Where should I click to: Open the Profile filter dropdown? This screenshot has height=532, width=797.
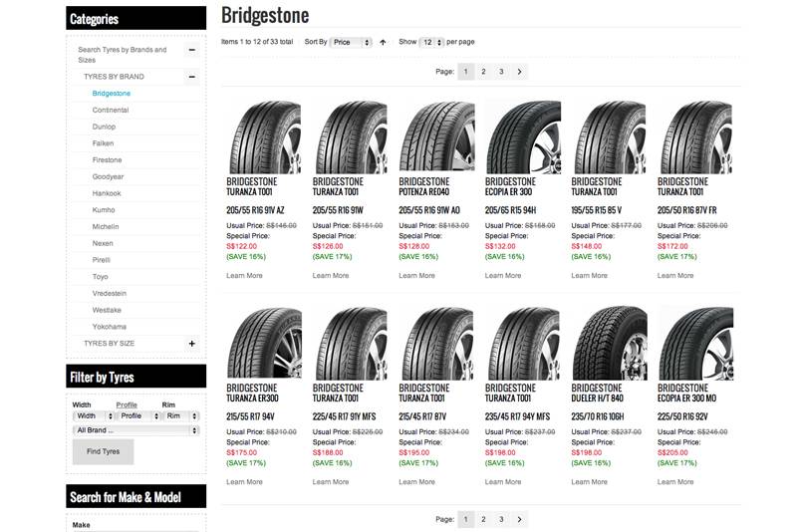[x=138, y=416]
